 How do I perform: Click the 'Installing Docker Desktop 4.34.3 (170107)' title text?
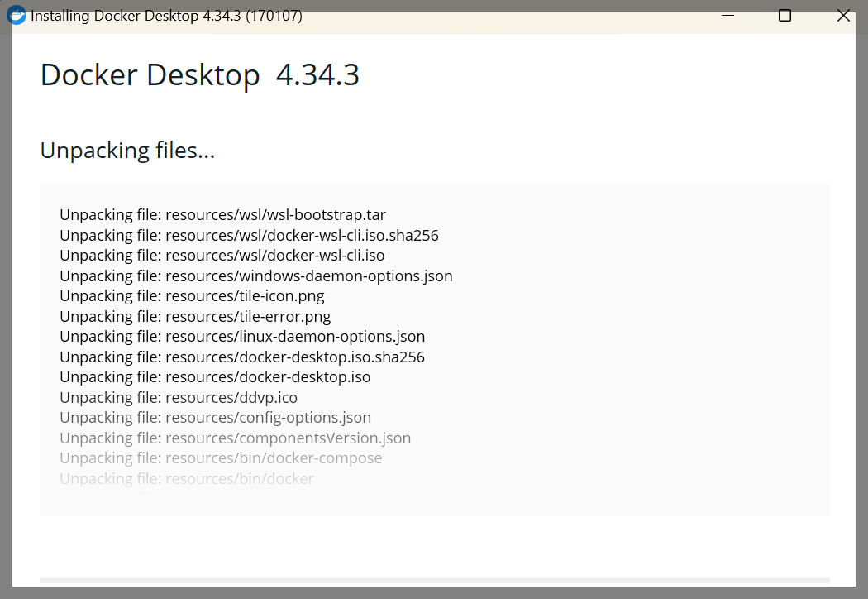(x=166, y=16)
